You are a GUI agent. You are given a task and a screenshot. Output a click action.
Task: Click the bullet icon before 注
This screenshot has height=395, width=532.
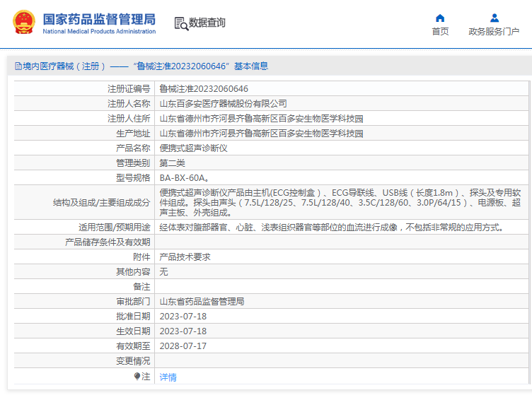(137, 377)
